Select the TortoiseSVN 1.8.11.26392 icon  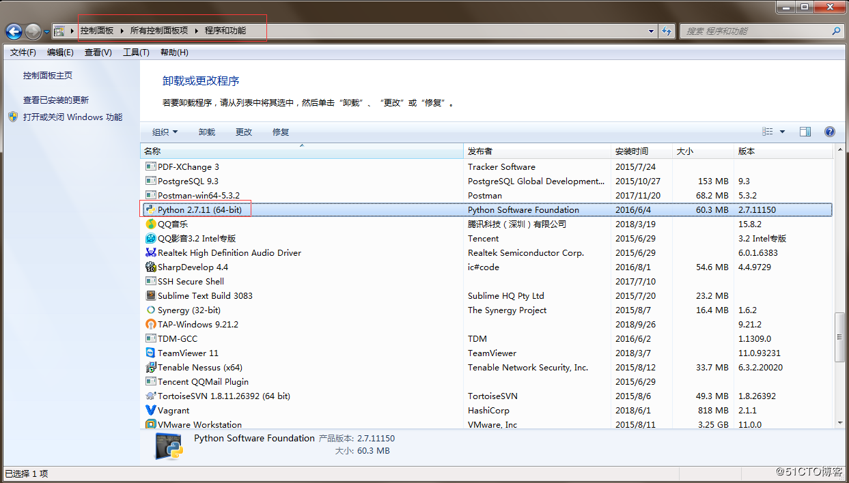coord(151,396)
